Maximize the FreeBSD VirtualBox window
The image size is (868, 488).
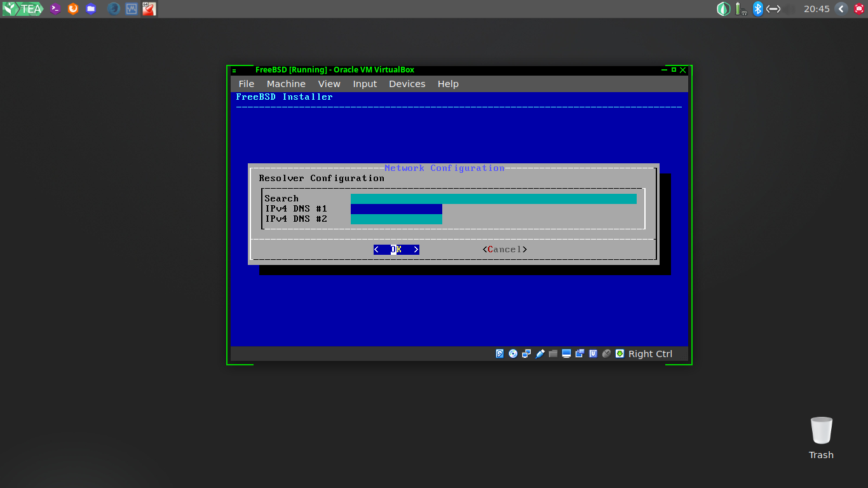coord(674,70)
